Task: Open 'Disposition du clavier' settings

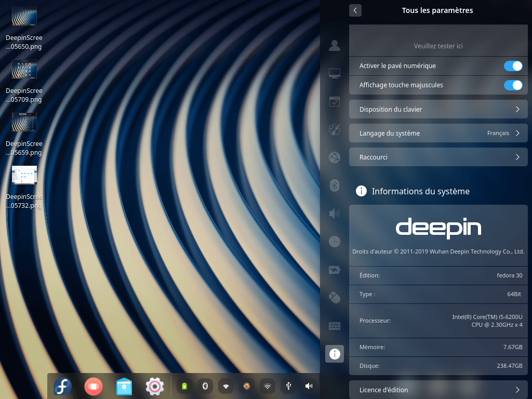Action: (x=438, y=109)
